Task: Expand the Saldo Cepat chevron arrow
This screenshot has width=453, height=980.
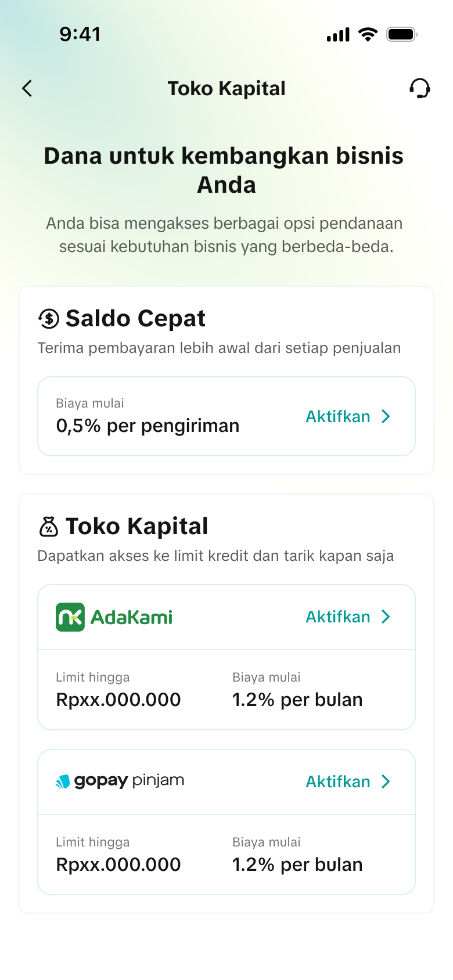Action: click(x=386, y=416)
